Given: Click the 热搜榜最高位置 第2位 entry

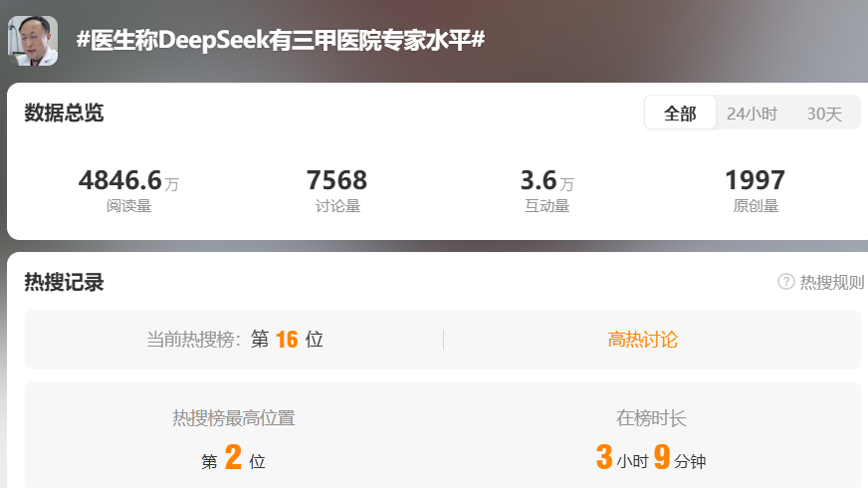Looking at the screenshot, I should 233,441.
